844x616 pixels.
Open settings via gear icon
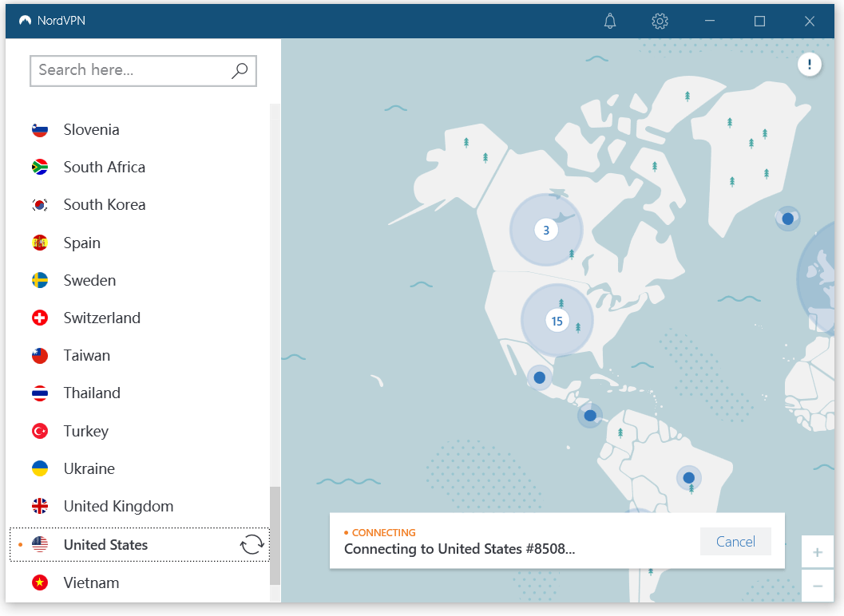[x=660, y=21]
